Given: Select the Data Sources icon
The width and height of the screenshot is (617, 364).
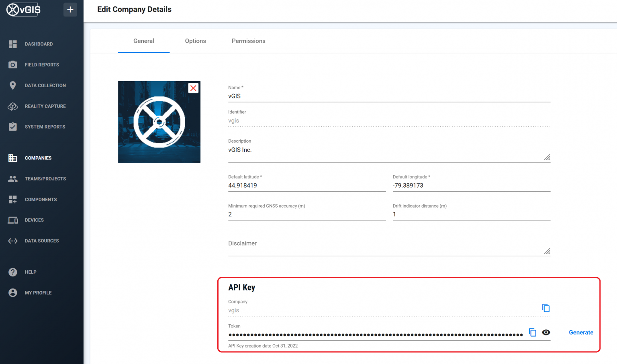Looking at the screenshot, I should pyautogui.click(x=12, y=241).
